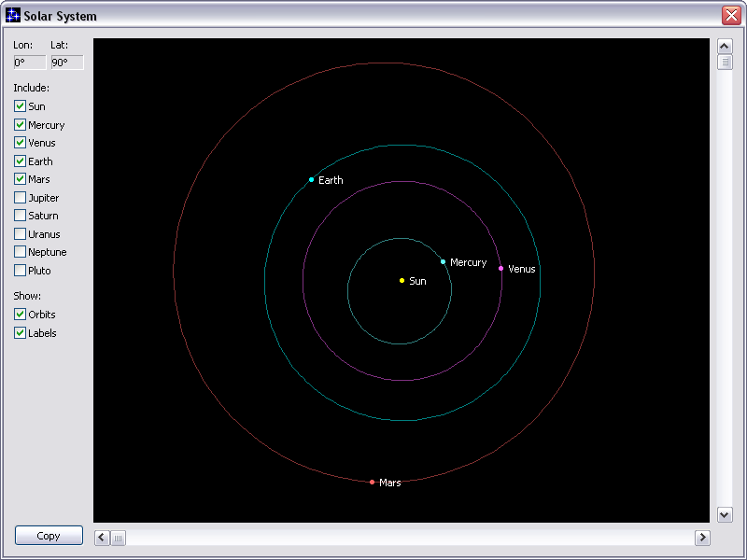Tick the Neptune checkbox

coord(20,251)
